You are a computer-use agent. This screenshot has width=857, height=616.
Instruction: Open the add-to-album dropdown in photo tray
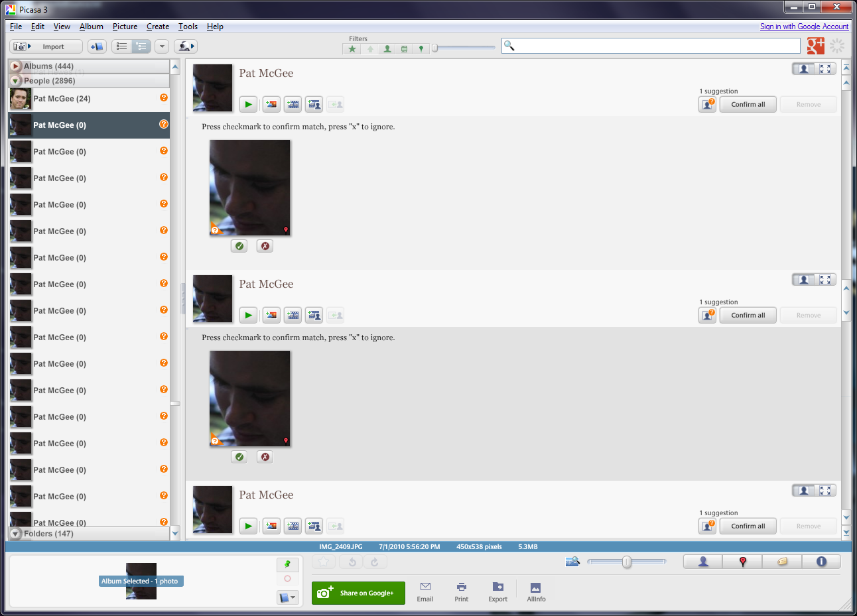point(287,597)
